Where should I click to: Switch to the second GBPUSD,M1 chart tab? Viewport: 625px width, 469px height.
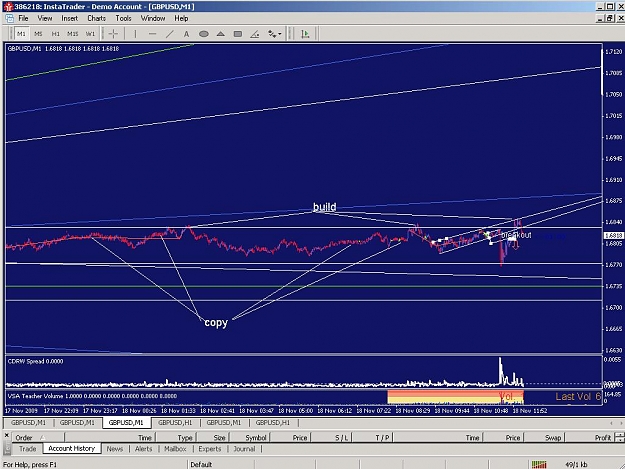pos(77,423)
